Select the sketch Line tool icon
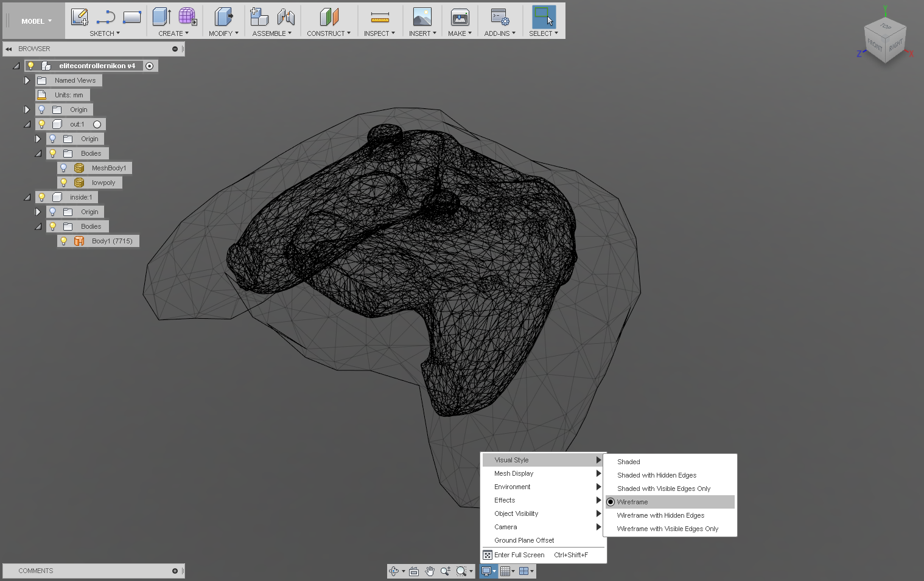The height and width of the screenshot is (581, 924). [106, 16]
